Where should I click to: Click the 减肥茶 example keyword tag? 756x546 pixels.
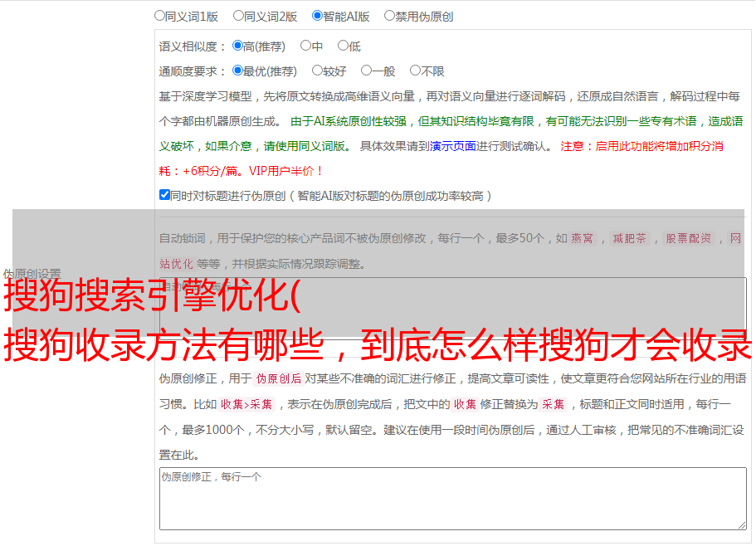(629, 238)
